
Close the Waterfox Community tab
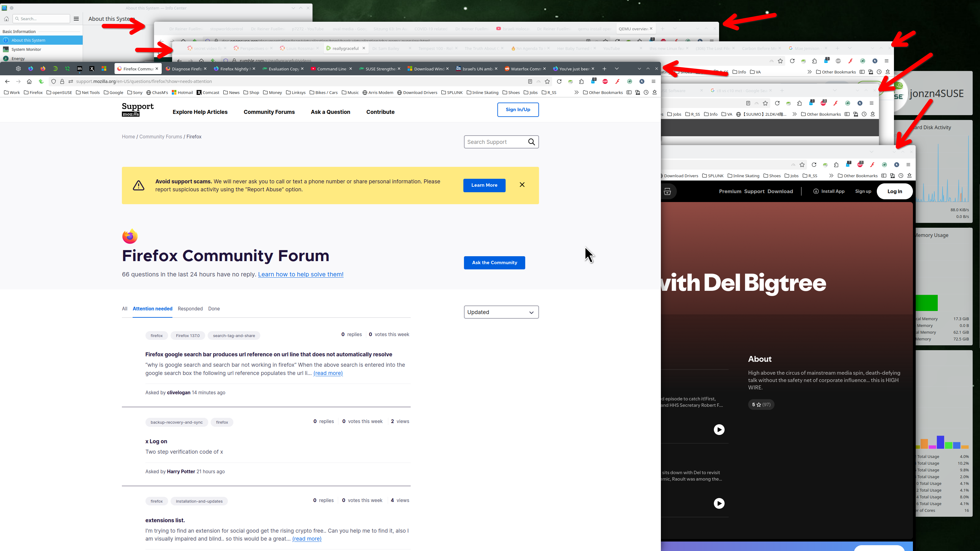[x=545, y=69]
